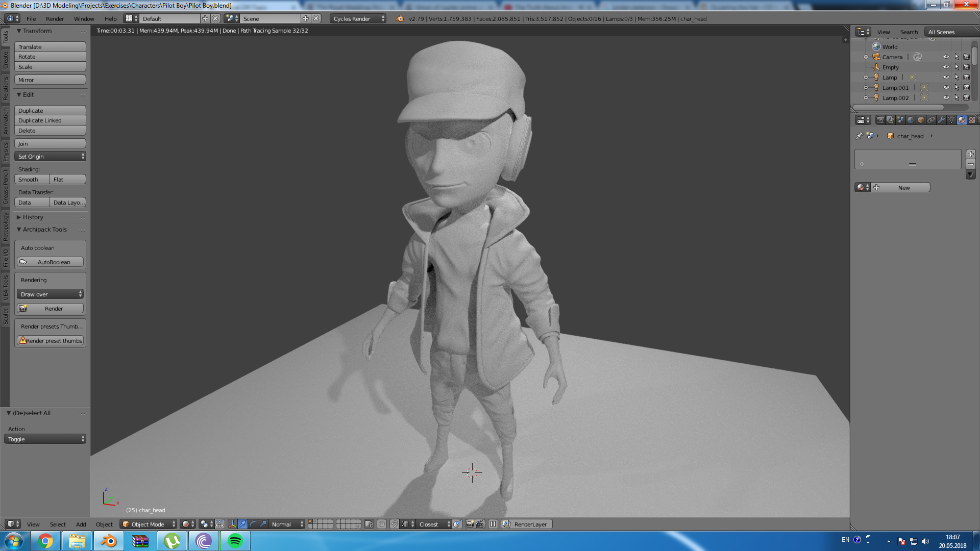Toggle selectability of Lamp.001 arrow icon
980x551 pixels.
(957, 88)
